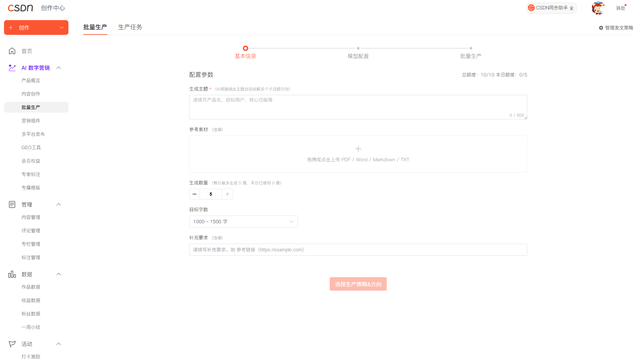Click the 数据 bar chart icon
Image resolution: width=644 pixels, height=362 pixels.
click(x=12, y=274)
